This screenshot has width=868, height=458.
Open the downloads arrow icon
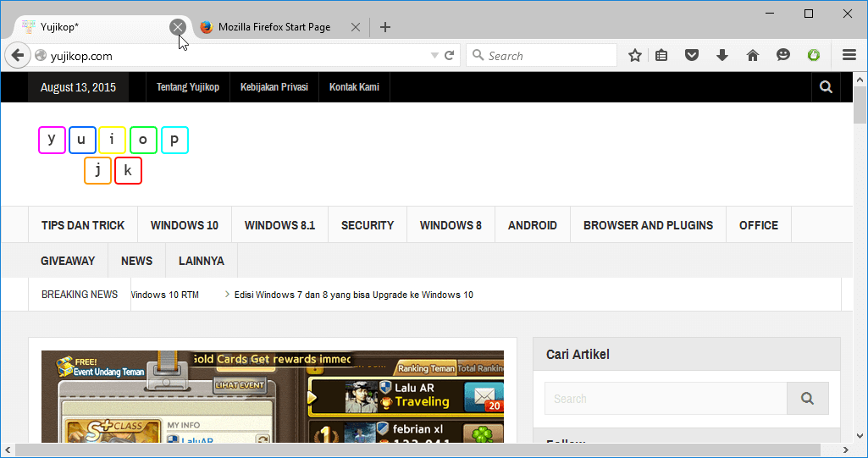721,55
